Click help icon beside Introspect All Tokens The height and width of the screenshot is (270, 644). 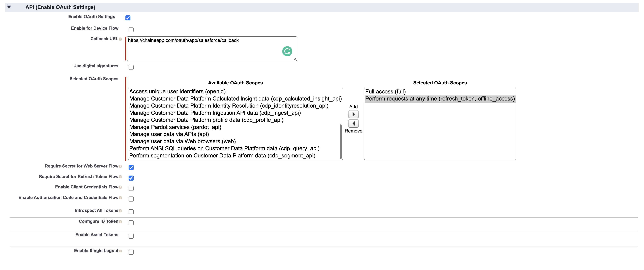click(121, 211)
